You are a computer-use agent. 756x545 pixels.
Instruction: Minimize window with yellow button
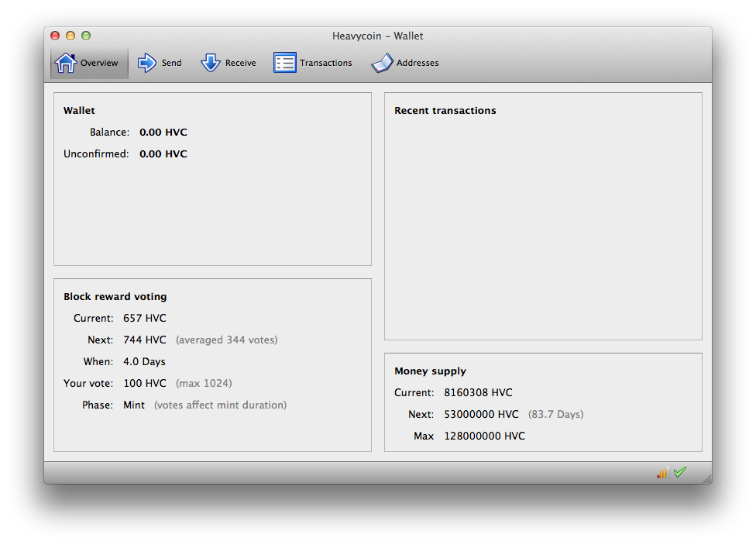tap(70, 36)
